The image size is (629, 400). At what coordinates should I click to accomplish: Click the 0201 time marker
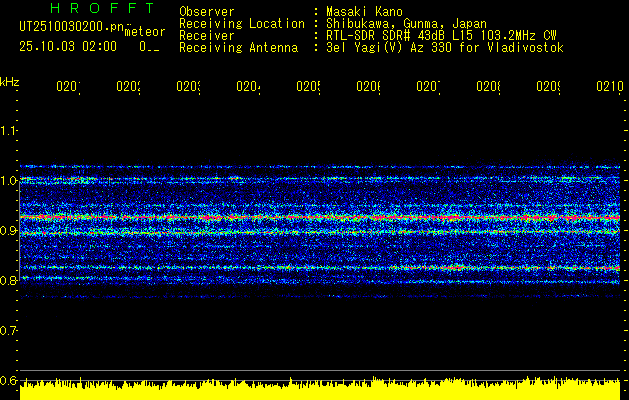pos(68,86)
